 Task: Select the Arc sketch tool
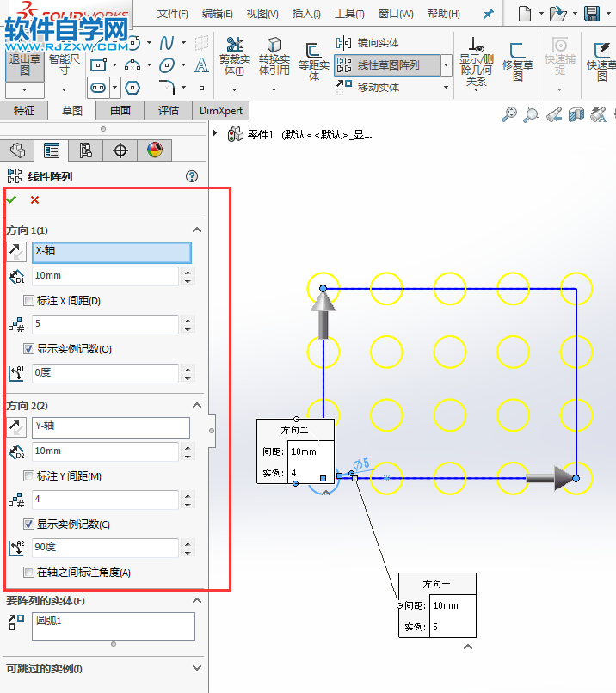[x=132, y=65]
